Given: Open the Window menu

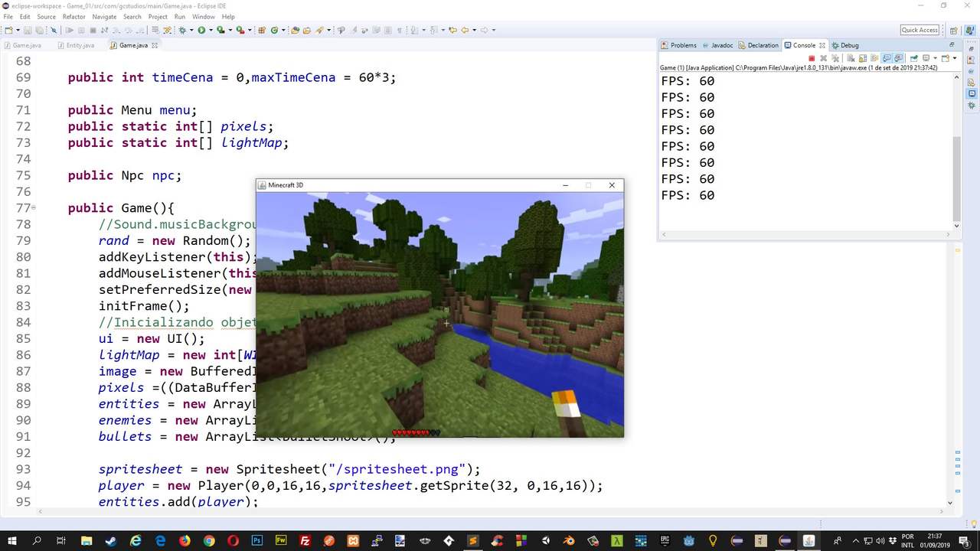Looking at the screenshot, I should point(203,16).
